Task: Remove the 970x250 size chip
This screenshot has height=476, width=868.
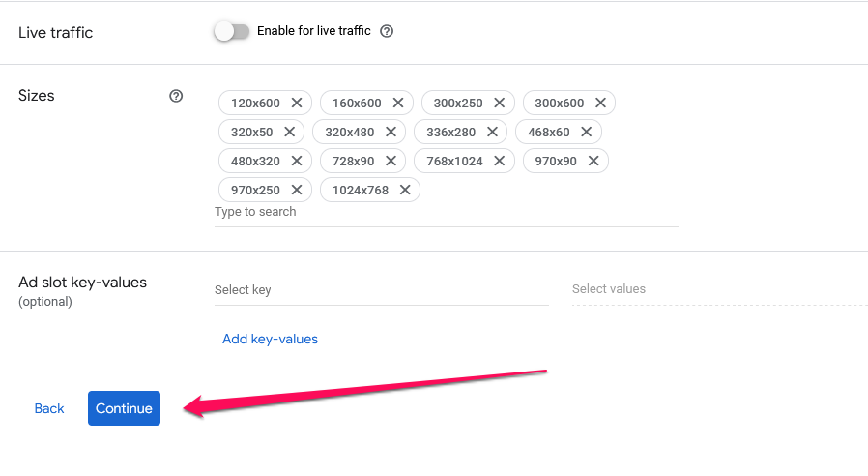Action: [297, 190]
